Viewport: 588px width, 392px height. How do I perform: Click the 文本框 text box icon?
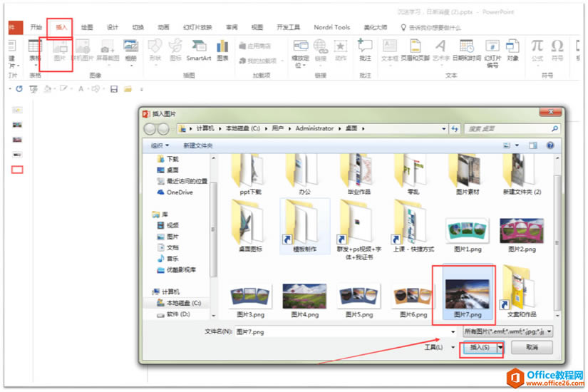point(390,51)
